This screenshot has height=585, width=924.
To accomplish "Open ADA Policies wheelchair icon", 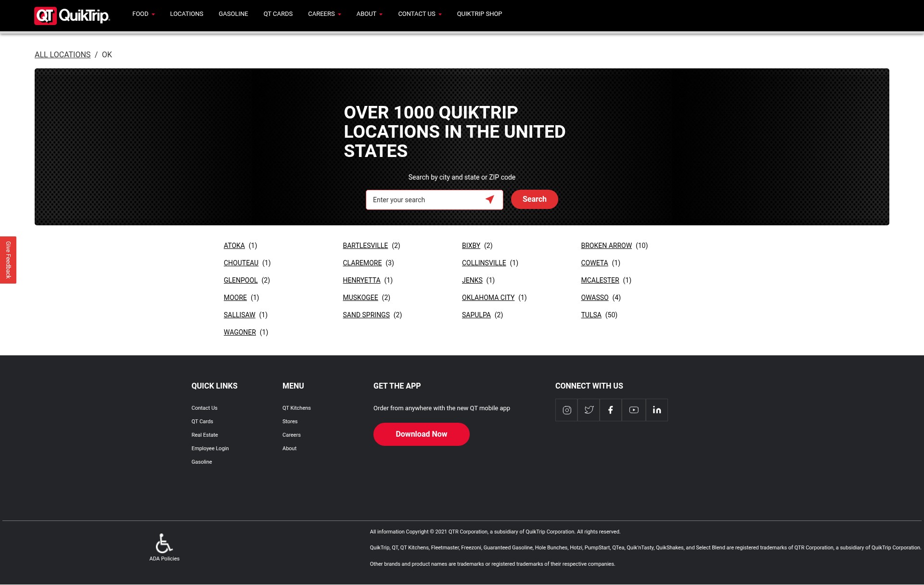I will pos(164,544).
